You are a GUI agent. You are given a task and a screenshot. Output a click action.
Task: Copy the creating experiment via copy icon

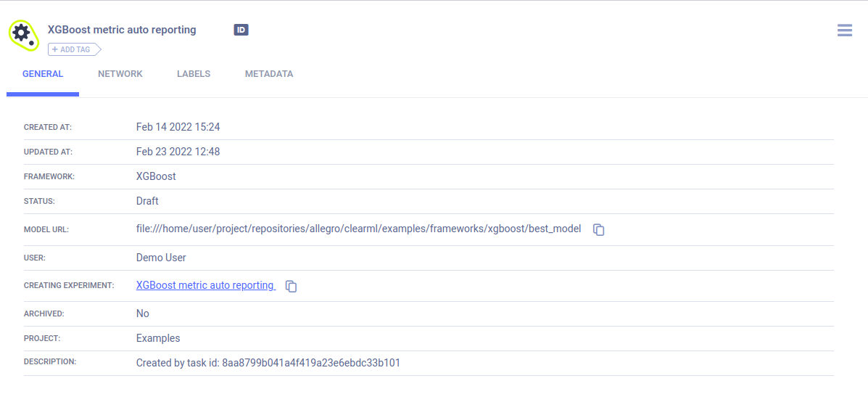[x=291, y=286]
